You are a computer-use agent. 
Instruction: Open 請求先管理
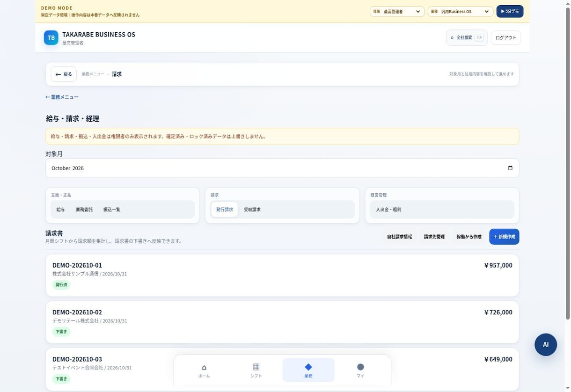[434, 237]
